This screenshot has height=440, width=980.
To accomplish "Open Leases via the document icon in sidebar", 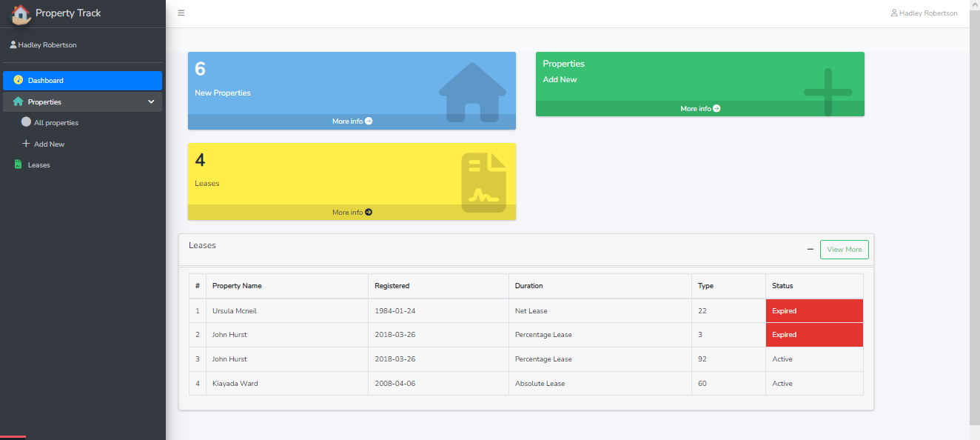I will click(17, 164).
